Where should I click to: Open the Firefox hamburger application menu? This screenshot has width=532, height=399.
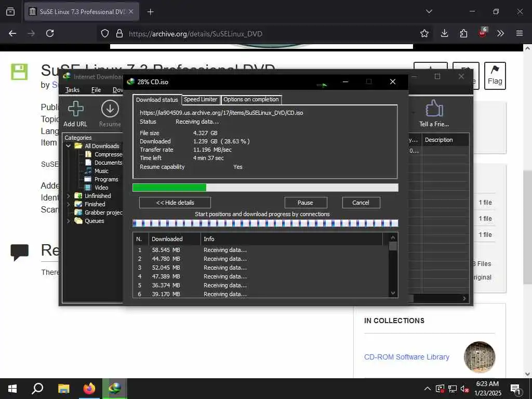[x=519, y=33]
